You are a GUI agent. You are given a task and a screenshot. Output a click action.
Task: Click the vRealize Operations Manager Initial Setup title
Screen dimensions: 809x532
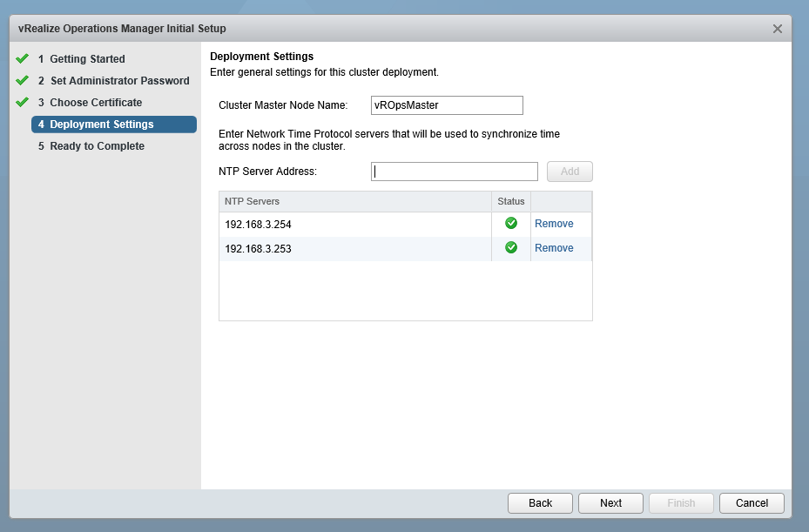(x=122, y=29)
